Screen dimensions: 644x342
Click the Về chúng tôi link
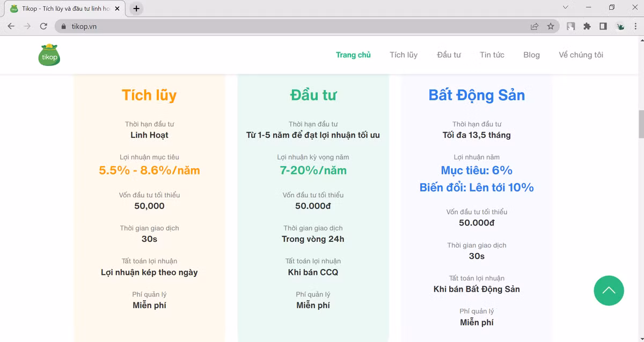[581, 55]
